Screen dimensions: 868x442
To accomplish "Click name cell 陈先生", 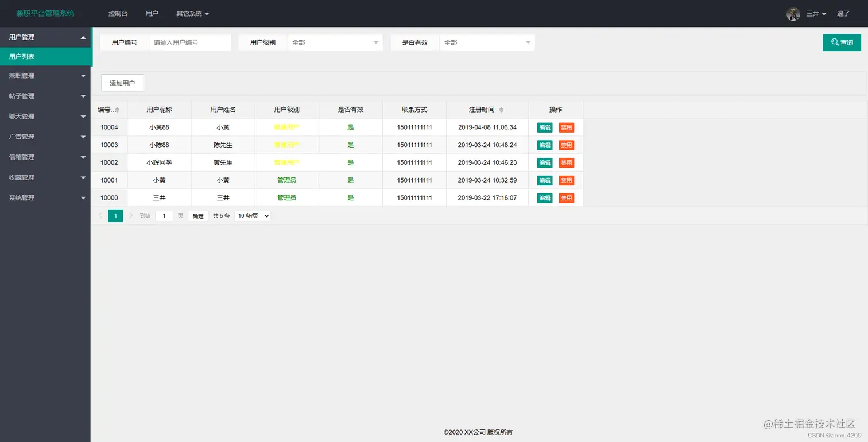I will [223, 145].
